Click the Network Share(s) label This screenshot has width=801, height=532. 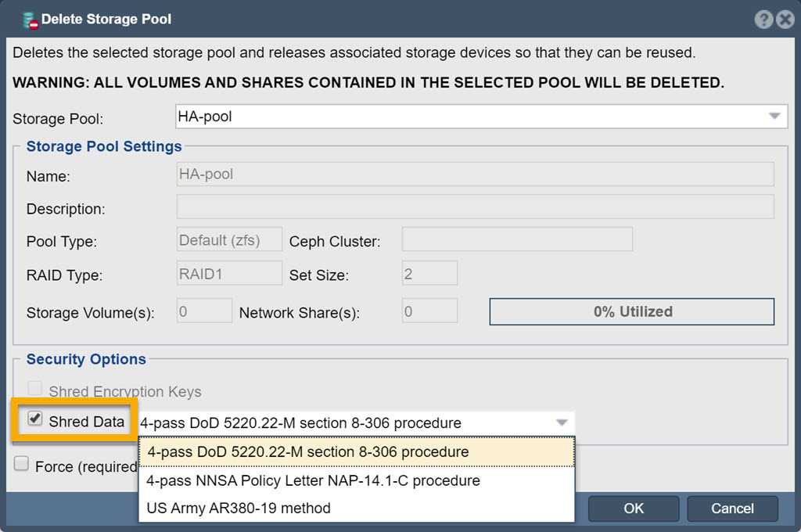(300, 313)
